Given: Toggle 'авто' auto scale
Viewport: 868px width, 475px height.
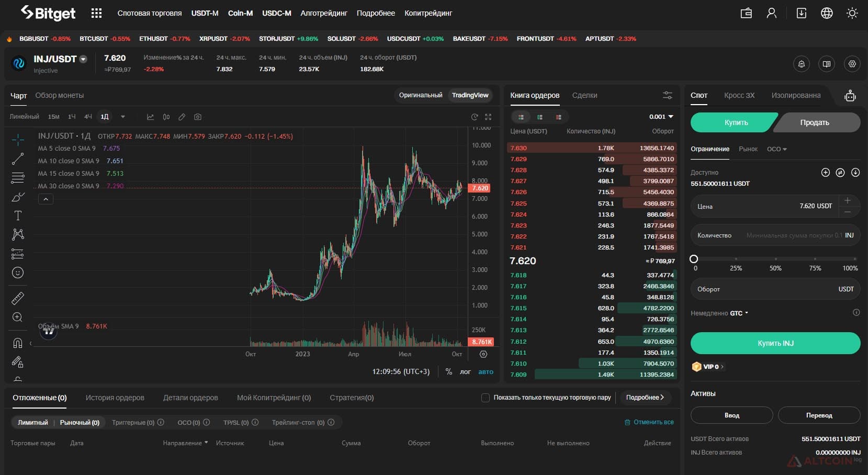Looking at the screenshot, I should pyautogui.click(x=486, y=371).
